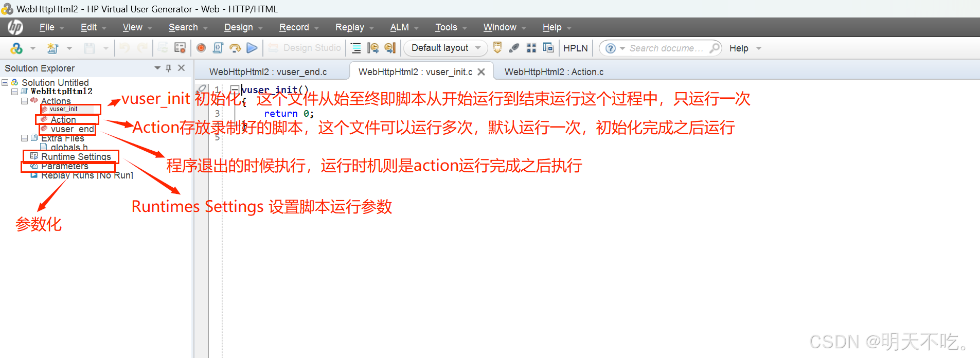Open Solution Explorer panel options dropdown
The height and width of the screenshot is (358, 980).
[x=157, y=68]
